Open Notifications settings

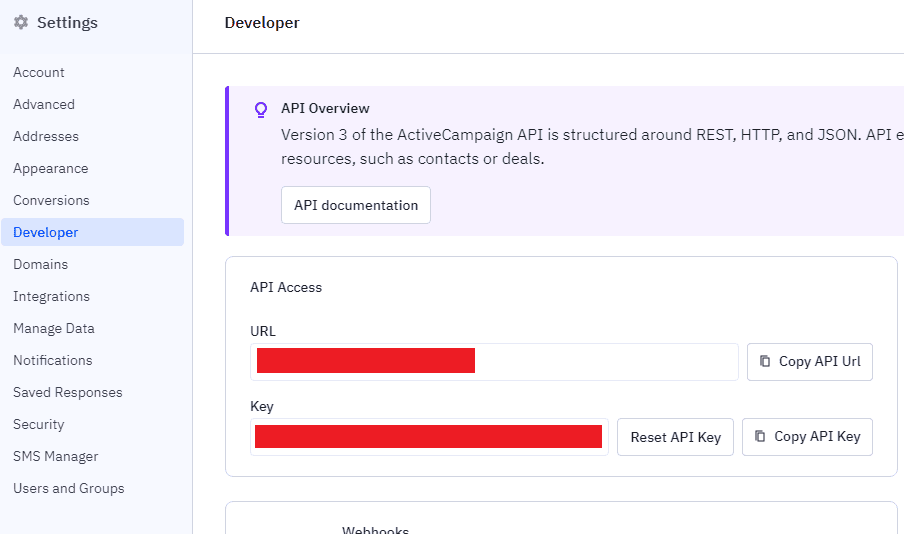tap(52, 360)
